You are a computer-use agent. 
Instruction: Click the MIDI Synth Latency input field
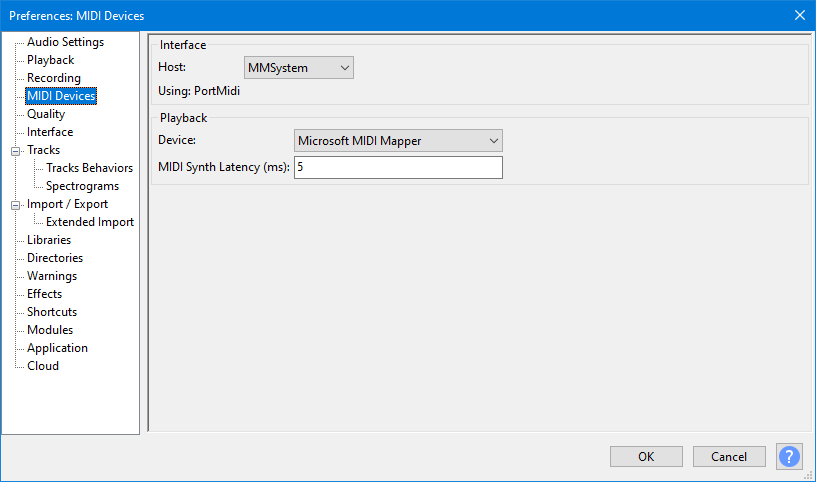tap(398, 167)
